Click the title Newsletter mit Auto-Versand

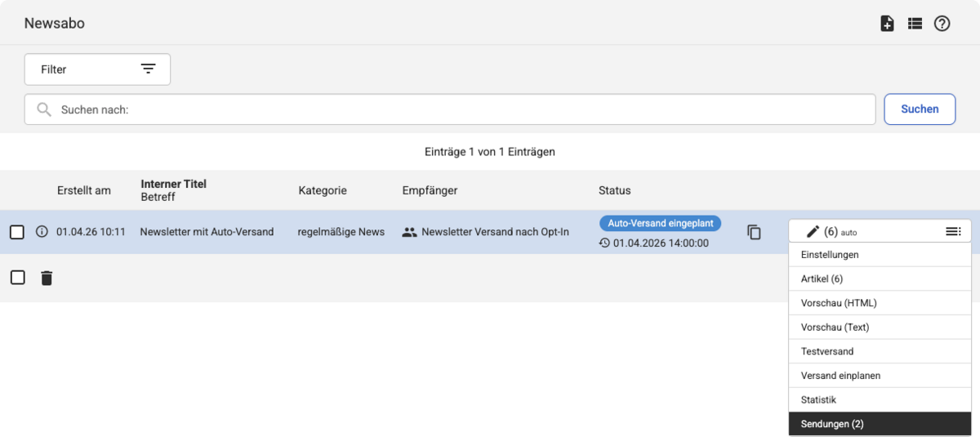point(207,232)
